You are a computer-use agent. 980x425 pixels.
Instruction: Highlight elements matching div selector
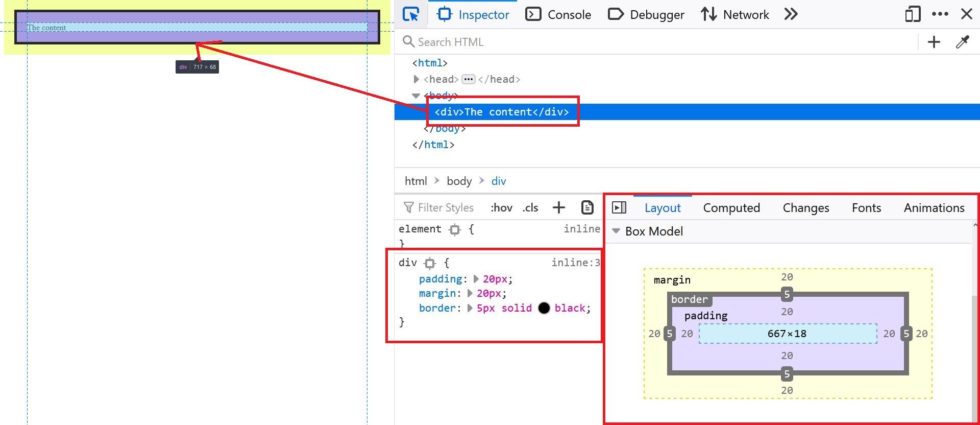click(x=430, y=264)
